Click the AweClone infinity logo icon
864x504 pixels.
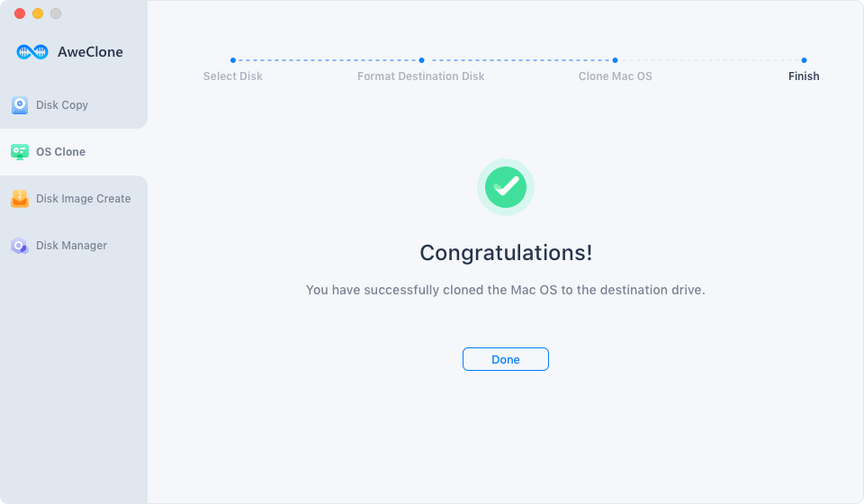pyautogui.click(x=32, y=52)
